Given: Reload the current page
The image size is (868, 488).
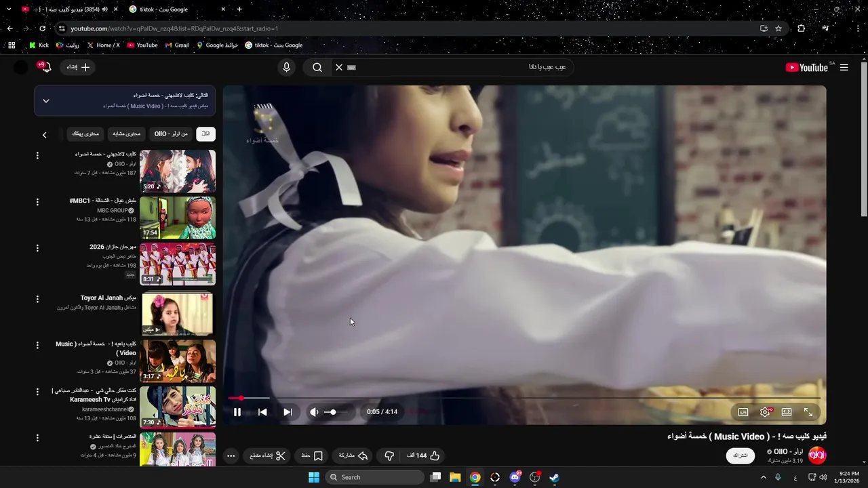Looking at the screenshot, I should [x=42, y=28].
